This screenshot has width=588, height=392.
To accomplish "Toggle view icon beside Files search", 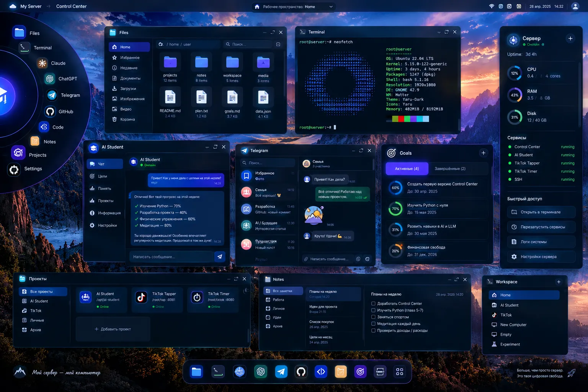I will [x=278, y=44].
